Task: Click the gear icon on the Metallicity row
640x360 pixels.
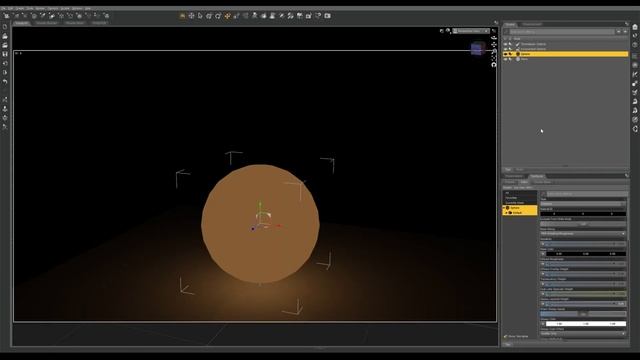Action: [543, 244]
